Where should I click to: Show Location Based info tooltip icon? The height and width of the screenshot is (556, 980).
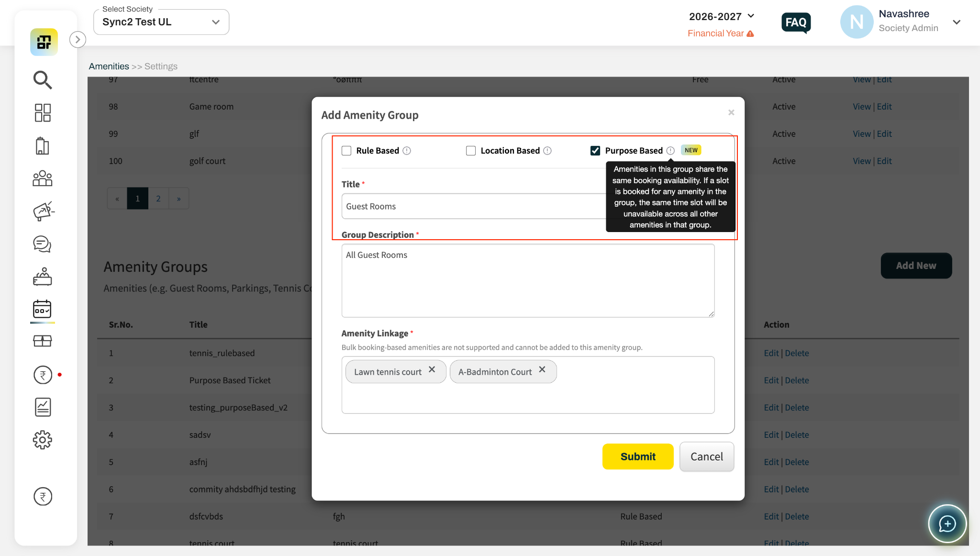(x=547, y=151)
